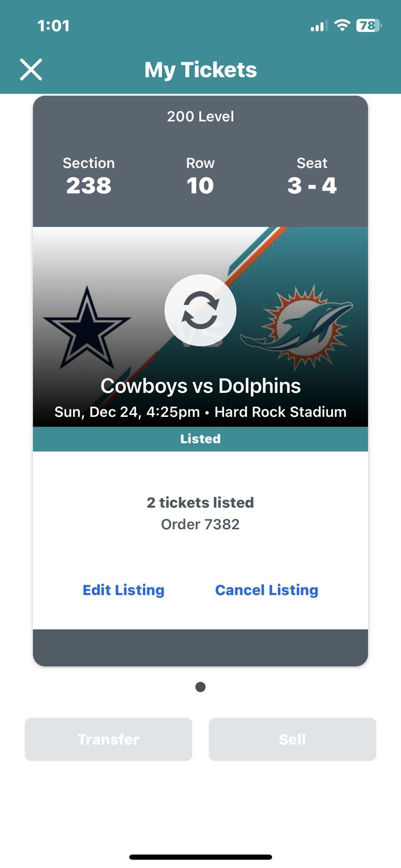
Task: Tap the battery level indicator
Action: [x=369, y=25]
